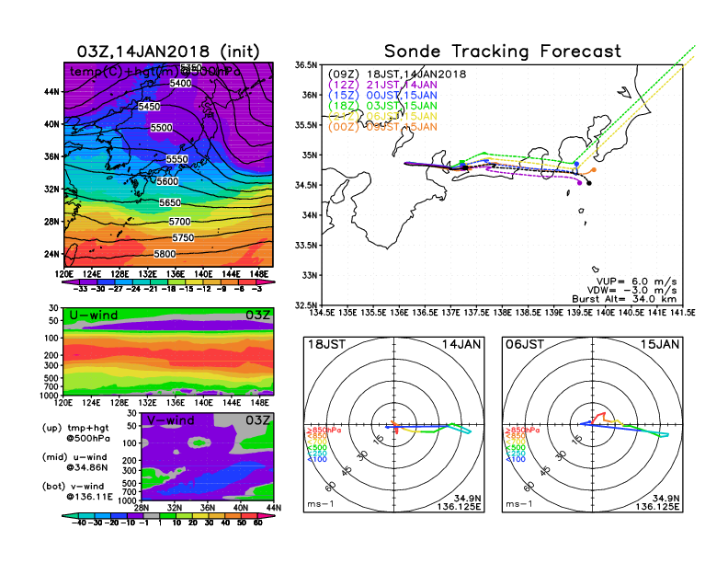This screenshot has height=563, width=728.
Task: Click the U-wind cross-section panel title
Action: tap(93, 315)
